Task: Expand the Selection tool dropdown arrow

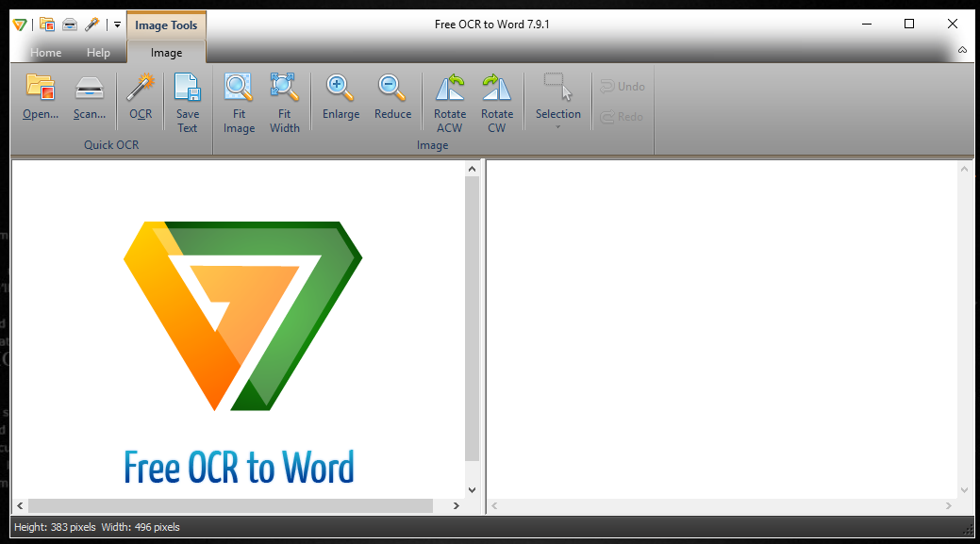Action: [x=558, y=126]
